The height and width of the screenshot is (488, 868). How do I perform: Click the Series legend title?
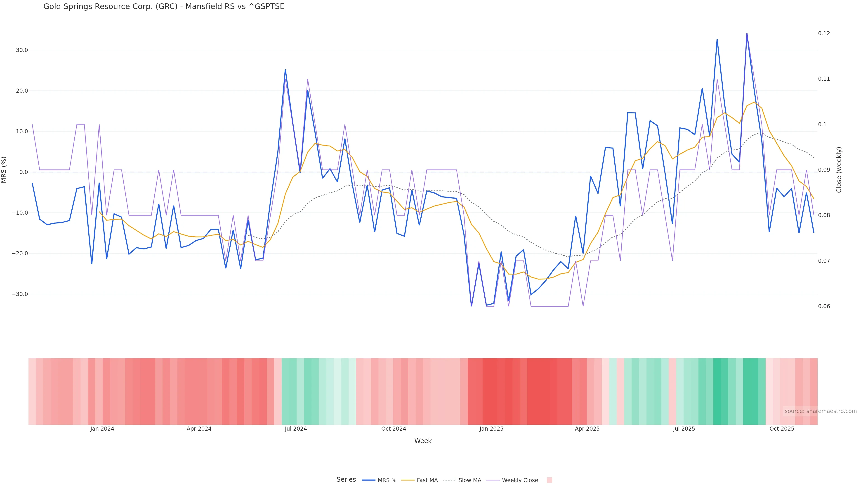pos(346,480)
